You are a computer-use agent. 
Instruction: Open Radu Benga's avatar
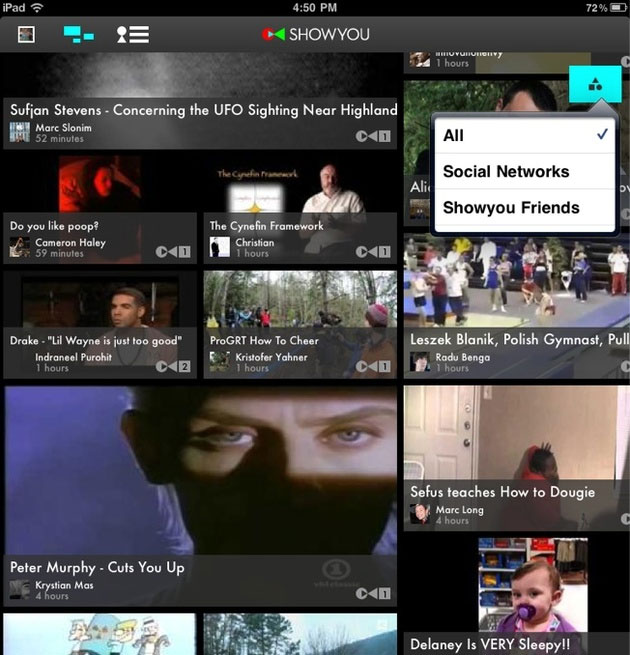point(420,362)
